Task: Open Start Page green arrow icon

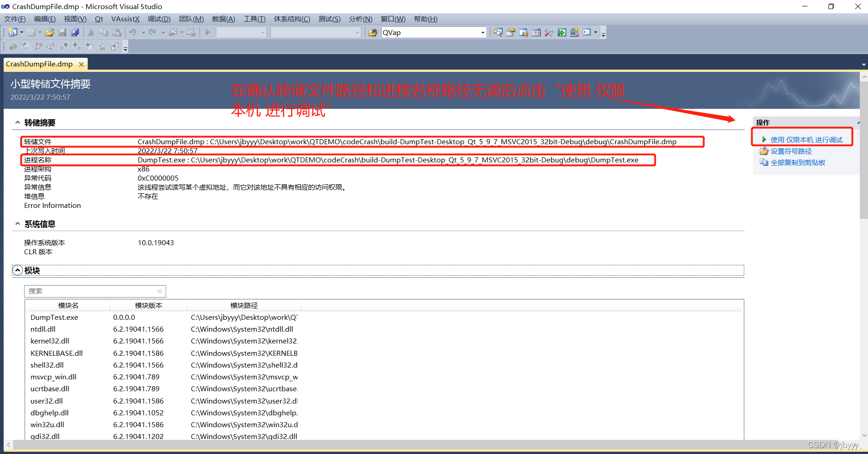Action: pos(562,32)
